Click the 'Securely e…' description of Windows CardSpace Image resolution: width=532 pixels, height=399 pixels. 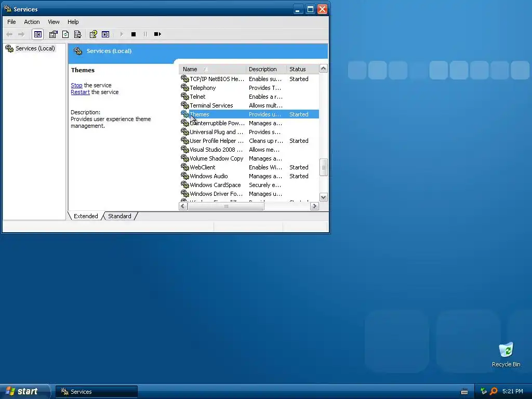(265, 185)
